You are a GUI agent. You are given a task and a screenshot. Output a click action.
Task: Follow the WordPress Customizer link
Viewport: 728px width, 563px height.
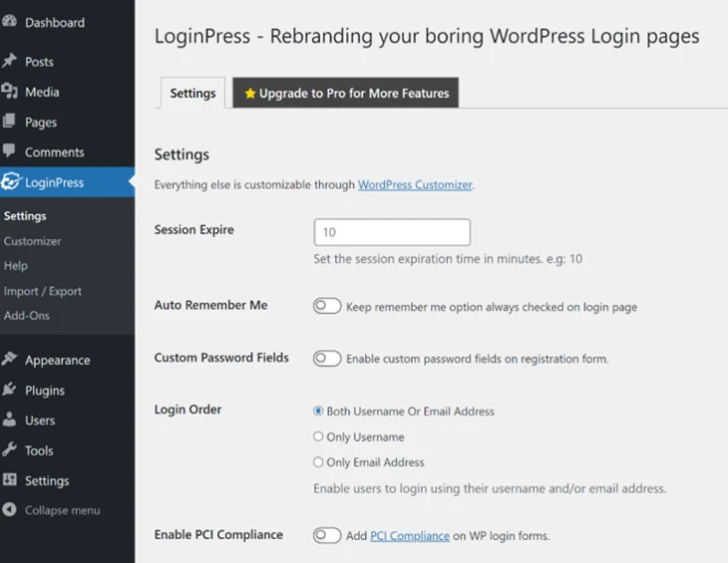(x=415, y=184)
